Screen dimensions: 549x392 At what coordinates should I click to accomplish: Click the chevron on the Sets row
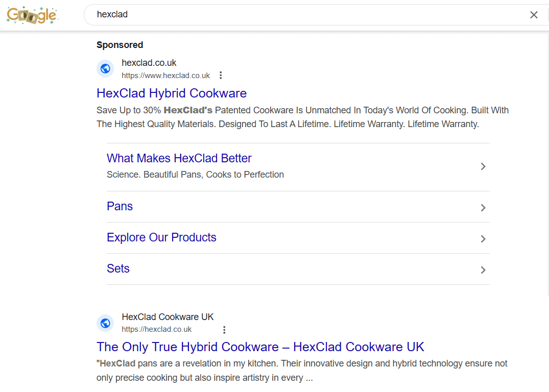pyautogui.click(x=483, y=270)
